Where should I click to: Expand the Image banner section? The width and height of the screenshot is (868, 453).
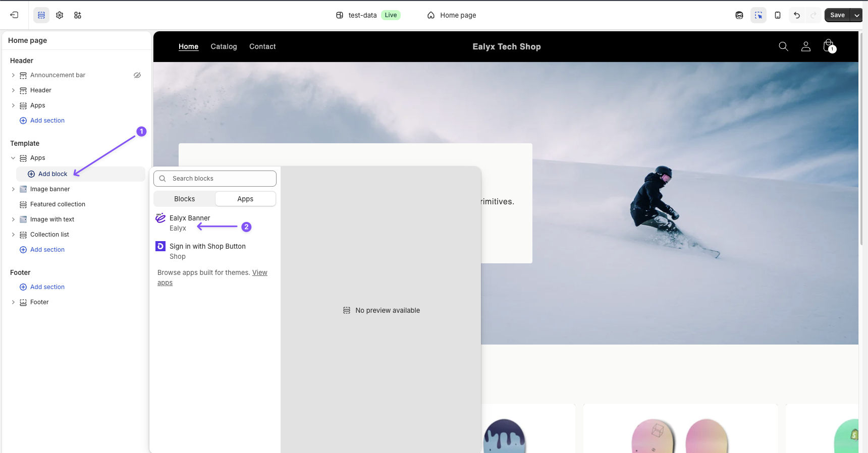pyautogui.click(x=13, y=189)
